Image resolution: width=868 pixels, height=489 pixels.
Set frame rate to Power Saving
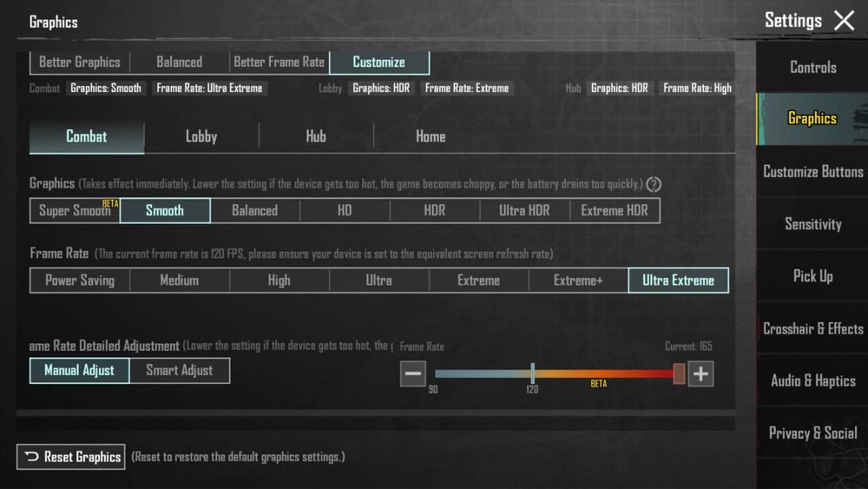coord(80,281)
